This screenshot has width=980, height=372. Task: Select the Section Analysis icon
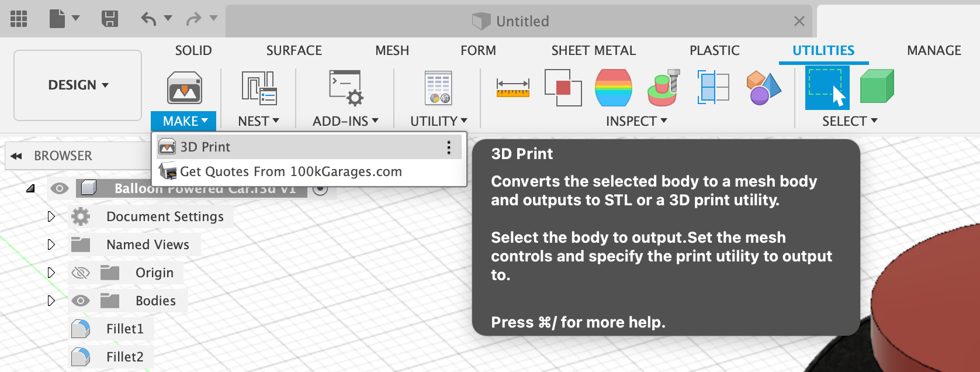[713, 87]
